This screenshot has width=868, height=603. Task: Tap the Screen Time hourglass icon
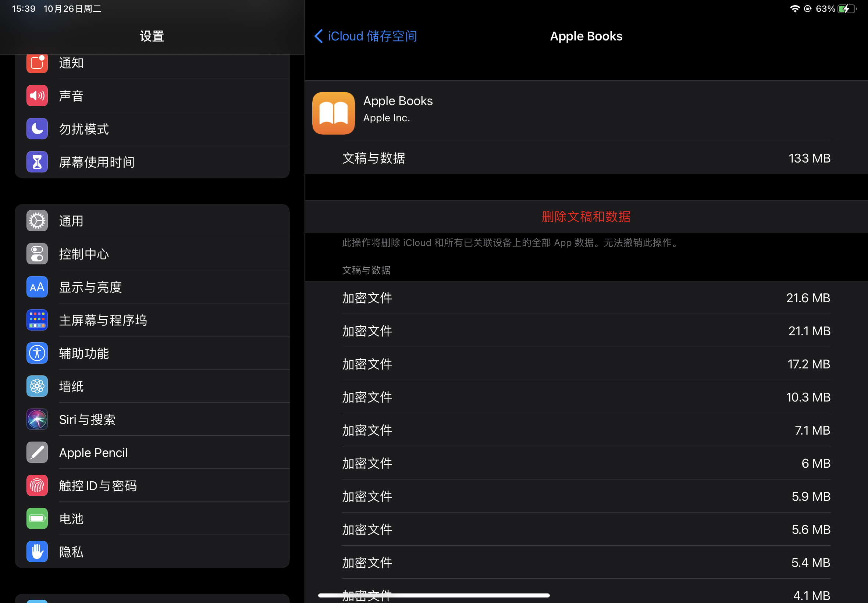37,162
